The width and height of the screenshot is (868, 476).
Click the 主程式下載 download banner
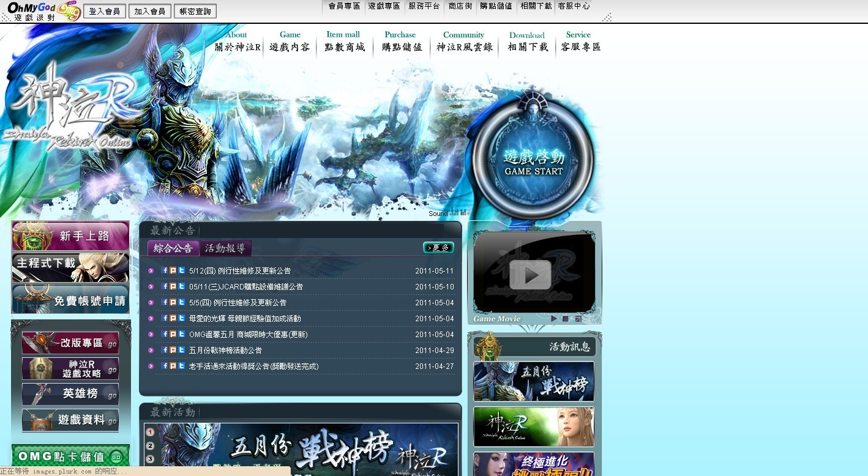(70, 267)
